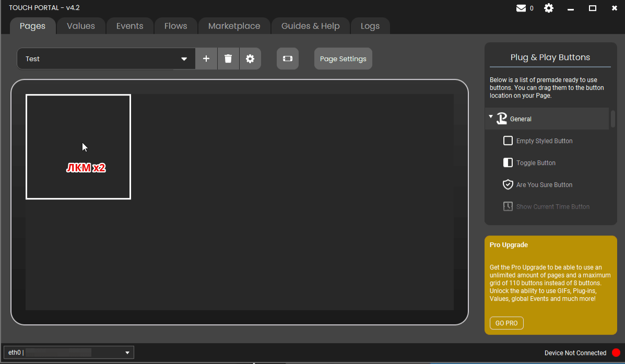Open page options gear next to trash
This screenshot has height=364, width=625.
pos(250,58)
